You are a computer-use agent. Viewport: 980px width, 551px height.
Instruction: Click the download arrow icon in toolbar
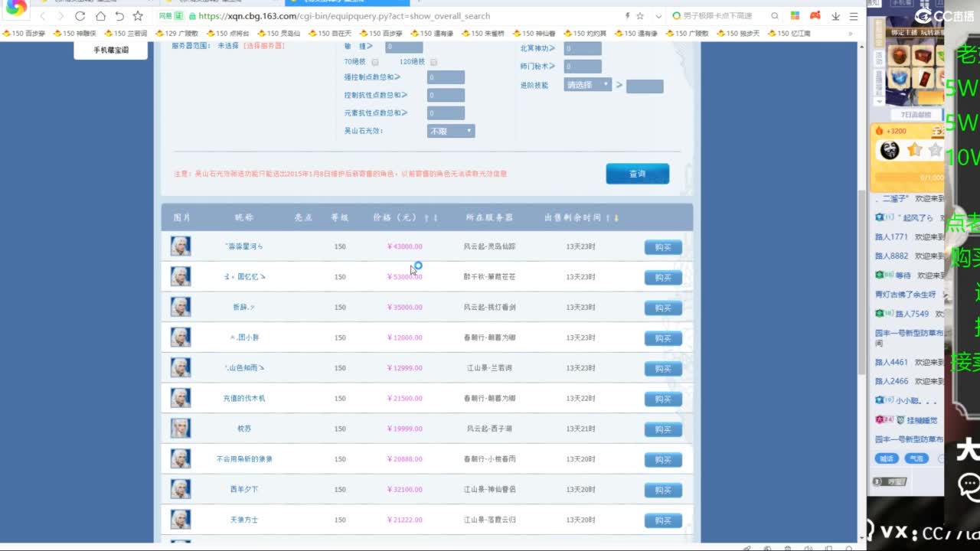point(835,16)
